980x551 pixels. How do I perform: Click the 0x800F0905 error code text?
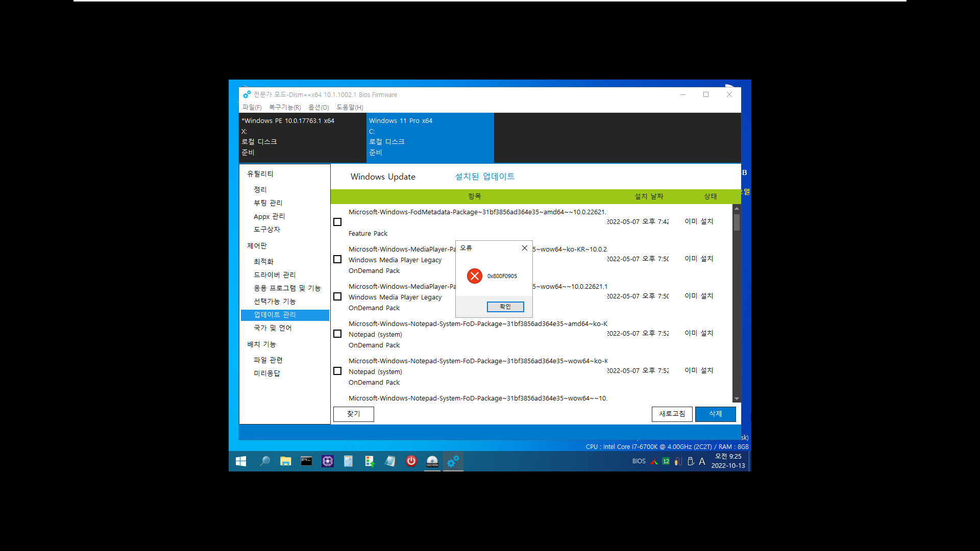(x=502, y=276)
